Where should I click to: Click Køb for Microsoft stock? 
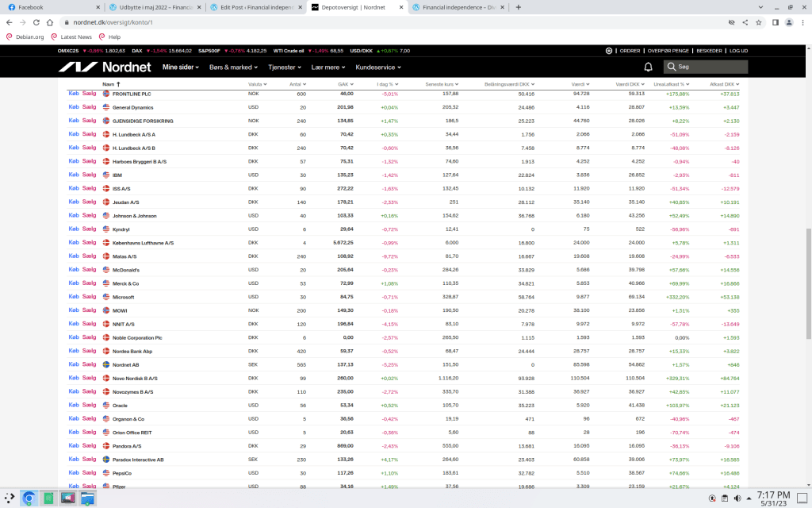point(74,297)
